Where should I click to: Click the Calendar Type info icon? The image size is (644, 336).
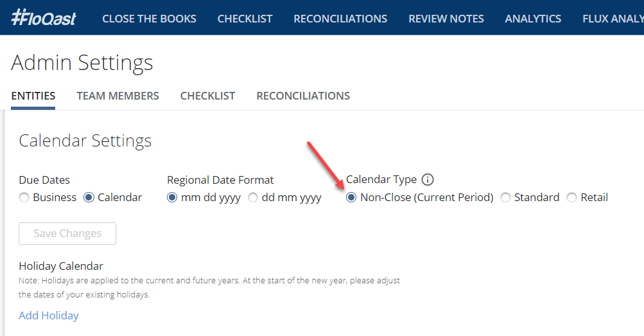point(428,179)
